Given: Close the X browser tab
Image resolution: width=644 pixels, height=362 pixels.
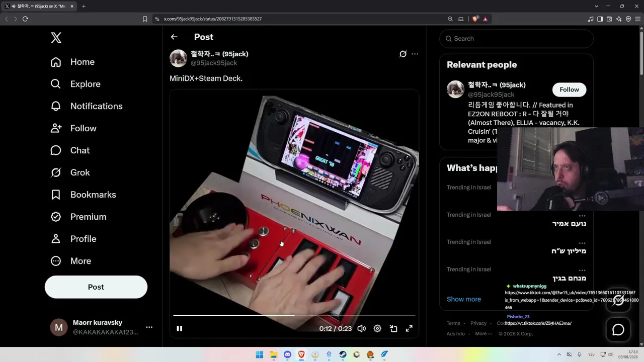Looking at the screenshot, I should click(72, 6).
